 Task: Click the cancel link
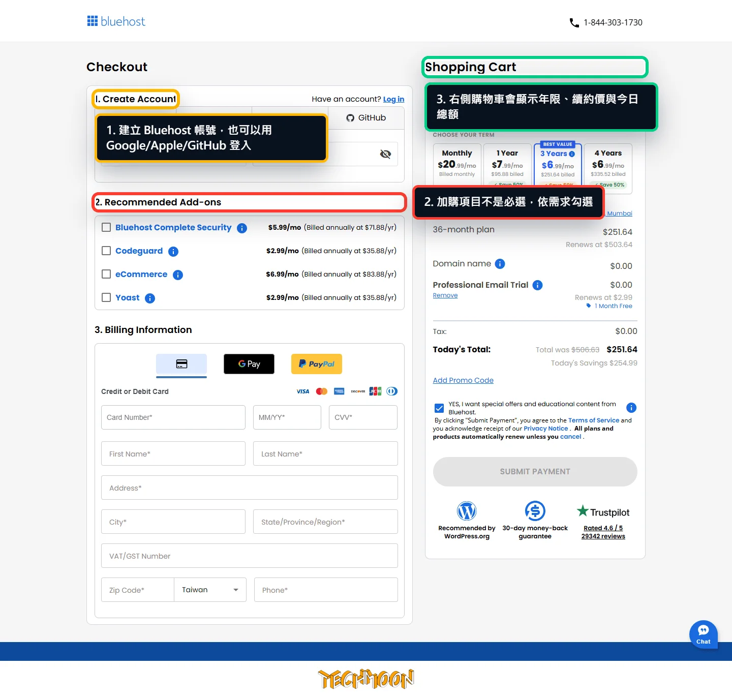click(570, 437)
